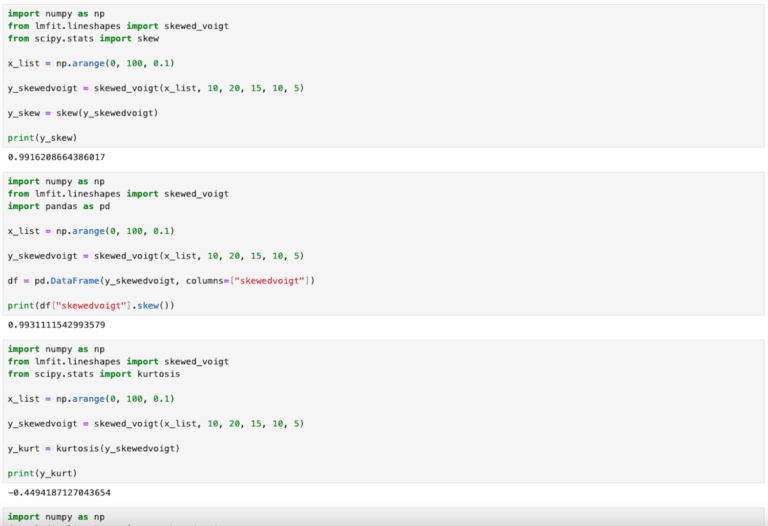Click lmfit.lineshapes import line in second cell
The height and width of the screenshot is (526, 768).
click(x=118, y=194)
